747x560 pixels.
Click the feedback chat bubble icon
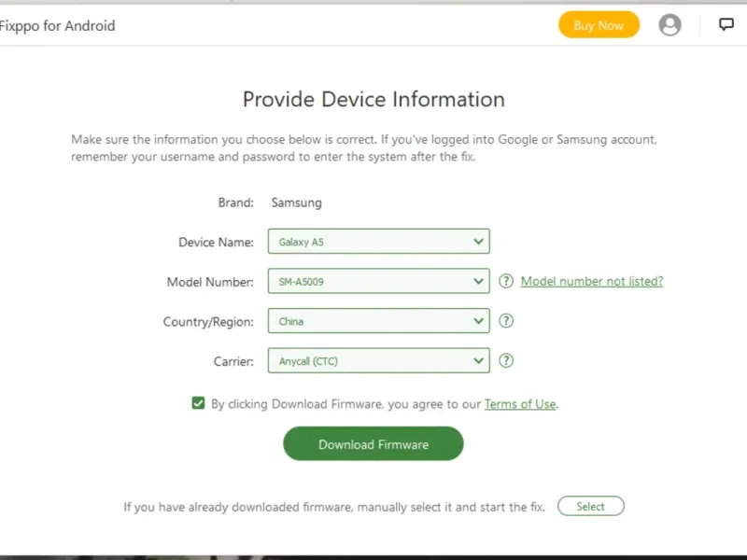point(726,25)
